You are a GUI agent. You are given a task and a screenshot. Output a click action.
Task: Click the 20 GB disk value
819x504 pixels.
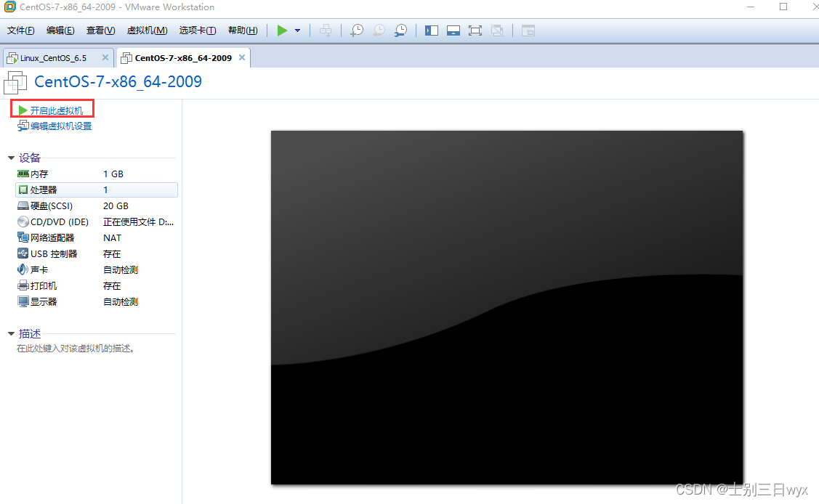[116, 206]
